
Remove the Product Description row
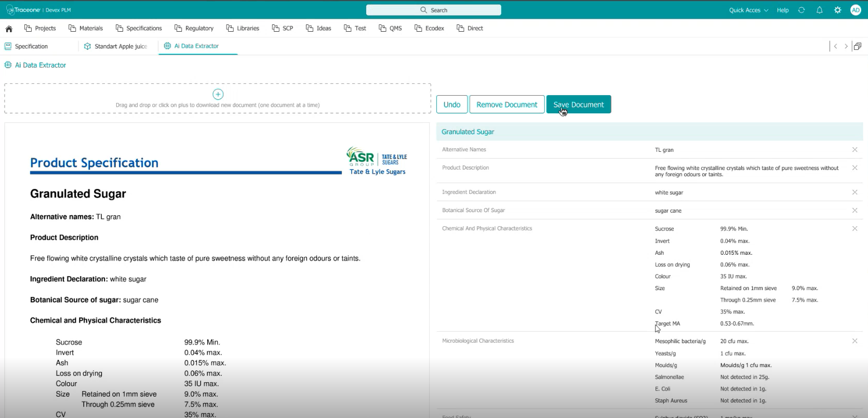click(854, 168)
